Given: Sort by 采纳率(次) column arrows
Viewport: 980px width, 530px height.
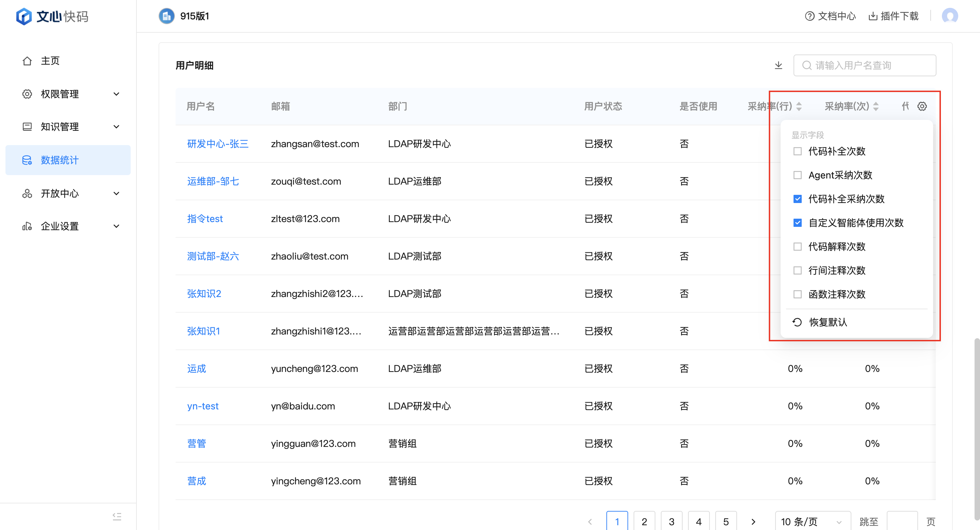Looking at the screenshot, I should 876,106.
